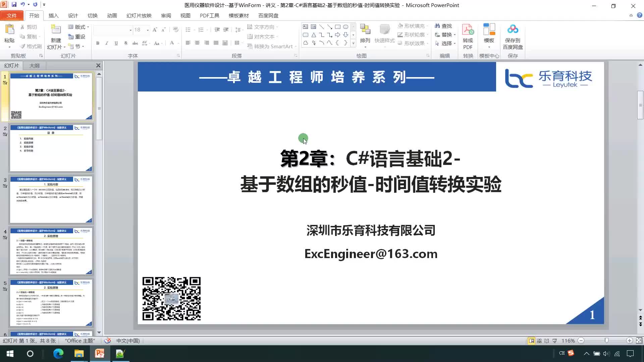Open the Design (设计) ribbon tab
Image resolution: width=644 pixels, height=362 pixels.
[x=73, y=15]
